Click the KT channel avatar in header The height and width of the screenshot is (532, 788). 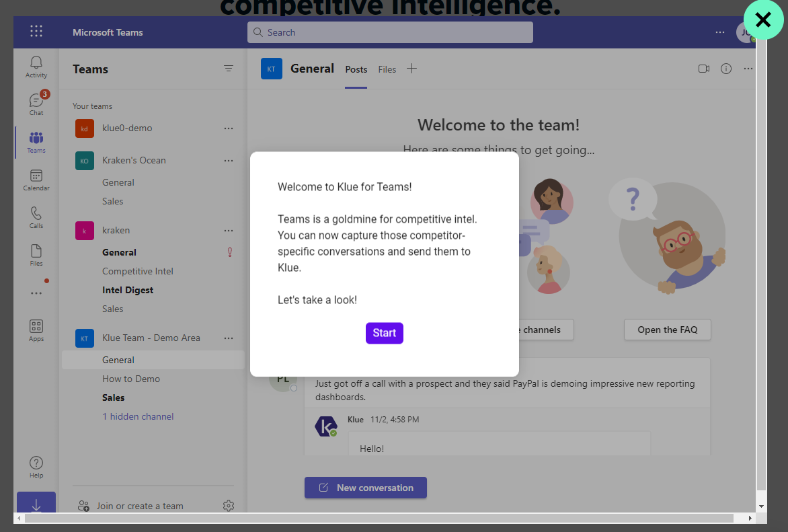(x=272, y=69)
